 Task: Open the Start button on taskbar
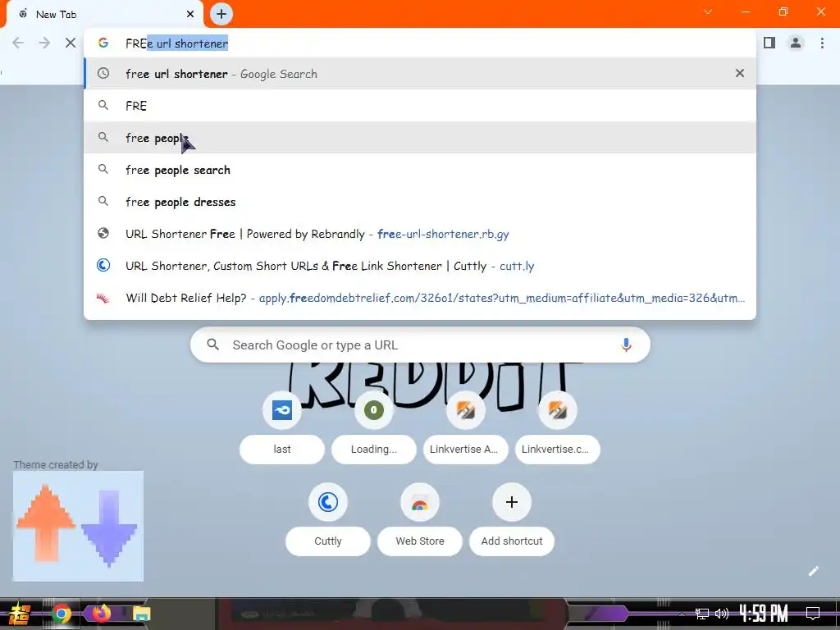coord(19,614)
